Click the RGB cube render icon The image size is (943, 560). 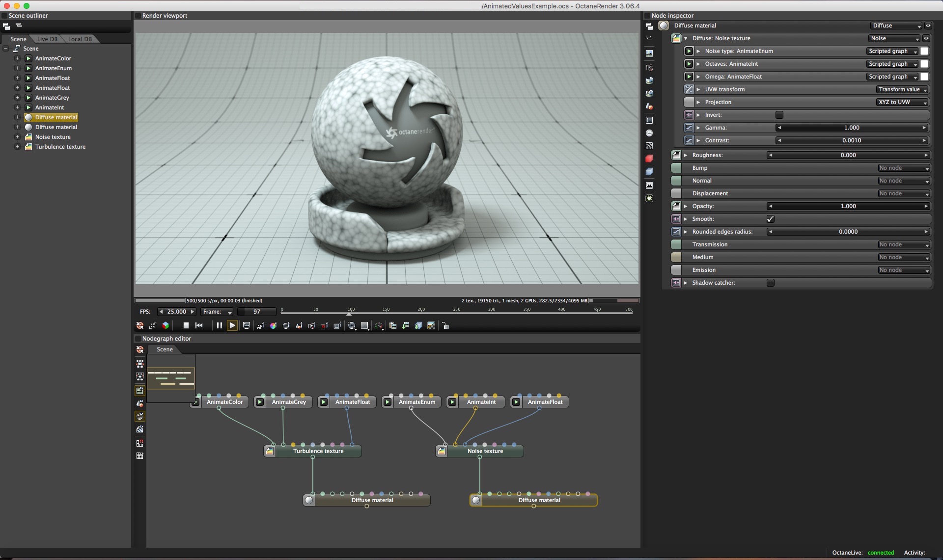pyautogui.click(x=166, y=325)
